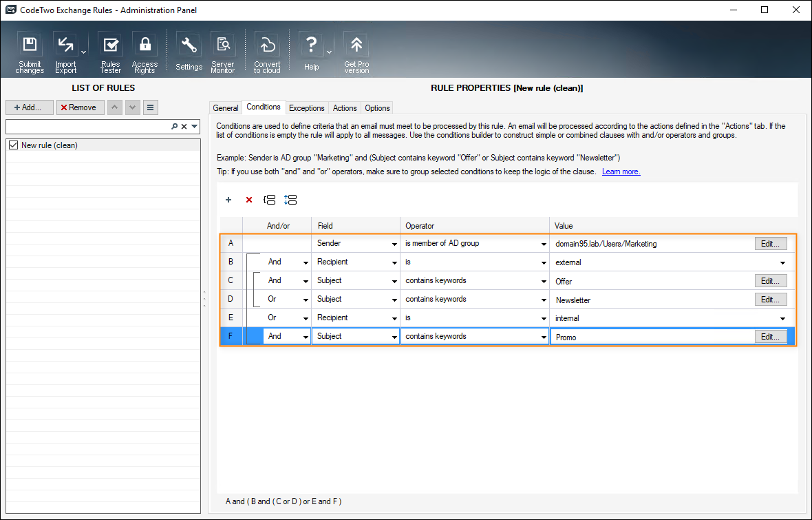Switch to the General tab
The height and width of the screenshot is (520, 812).
pos(226,108)
